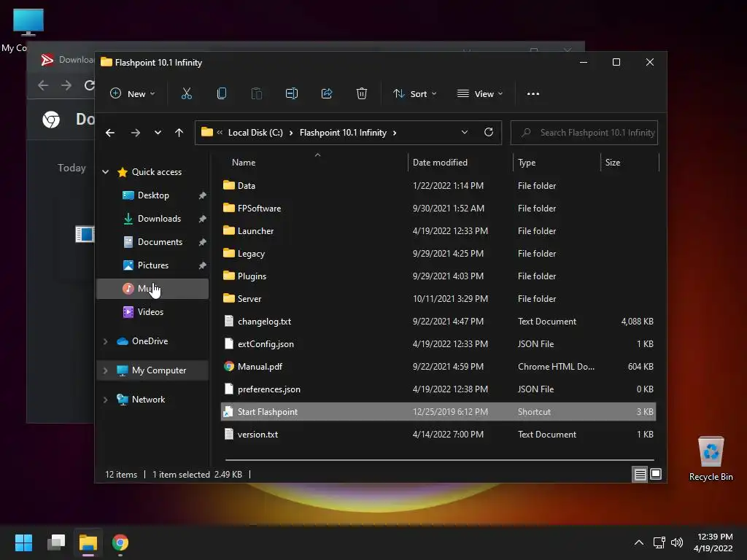The height and width of the screenshot is (560, 747).
Task: Click the Copy icon in toolbar
Action: 222,94
